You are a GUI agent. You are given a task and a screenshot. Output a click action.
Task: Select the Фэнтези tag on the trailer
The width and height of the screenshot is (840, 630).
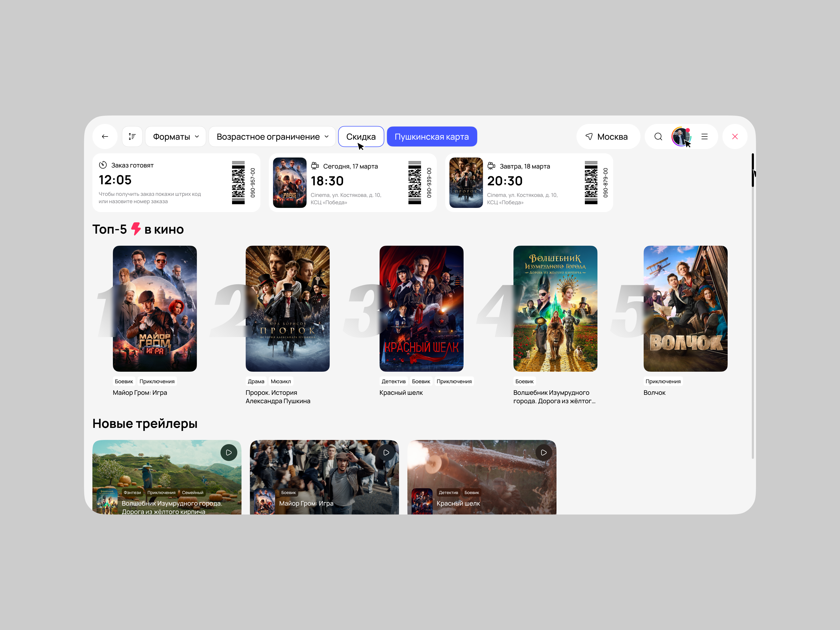pos(132,492)
